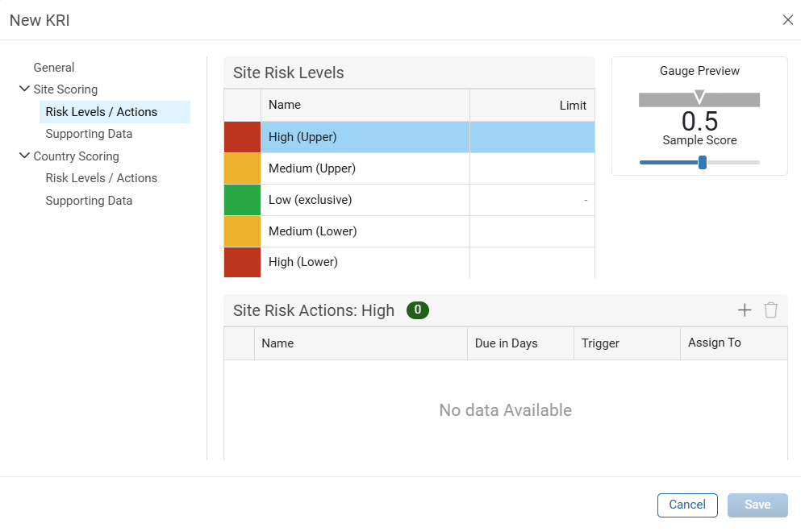Click the green swatch for Low (exclusive)

pos(242,200)
